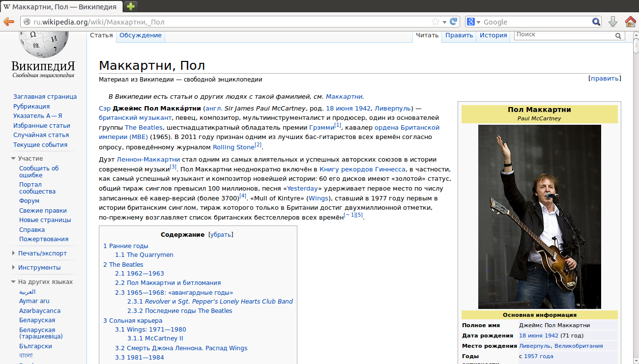Open URL history dropdown arrow
The image size is (639, 364).
tap(444, 22)
